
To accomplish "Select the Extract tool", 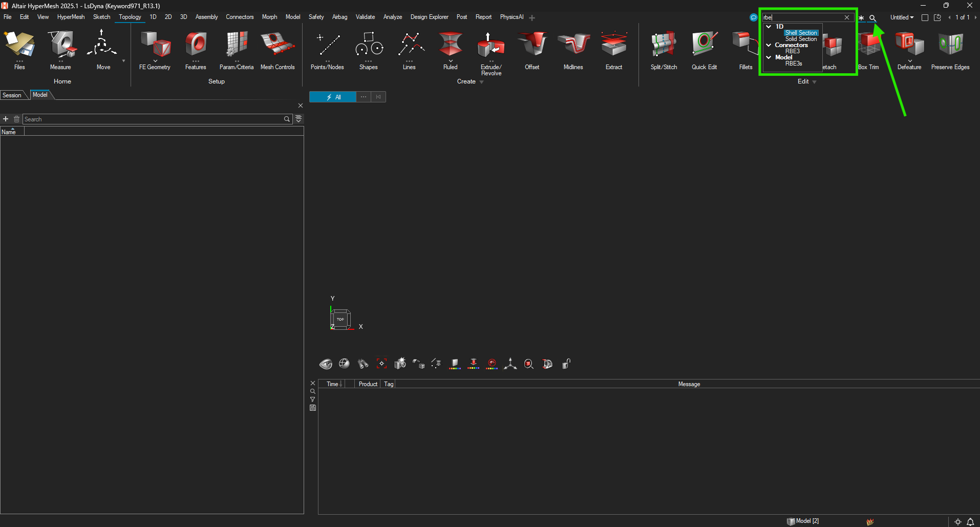I will point(614,50).
